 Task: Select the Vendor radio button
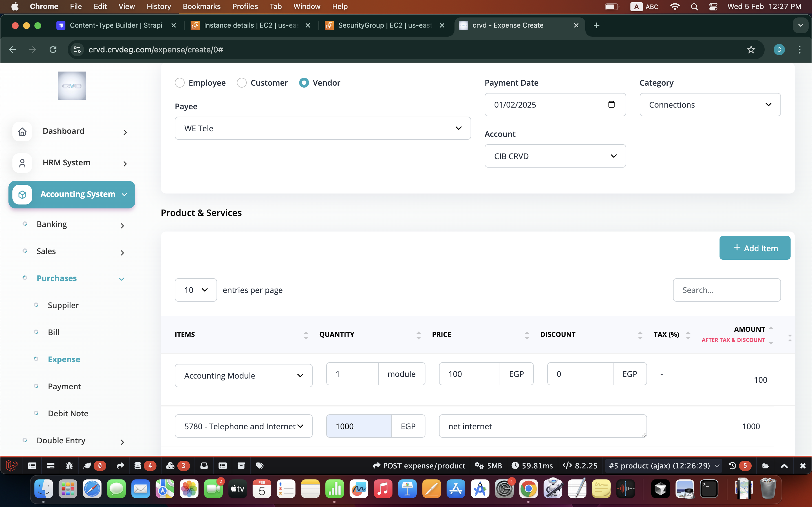click(304, 83)
